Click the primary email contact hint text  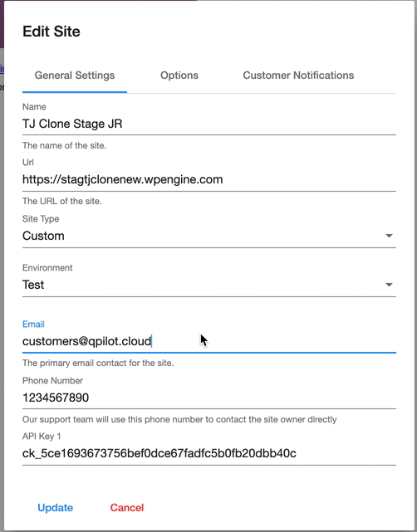point(98,363)
